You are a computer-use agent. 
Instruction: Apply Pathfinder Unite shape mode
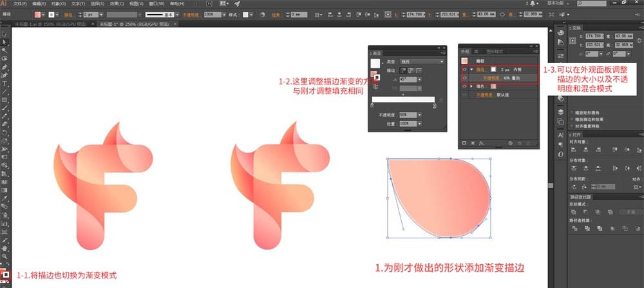(x=574, y=212)
